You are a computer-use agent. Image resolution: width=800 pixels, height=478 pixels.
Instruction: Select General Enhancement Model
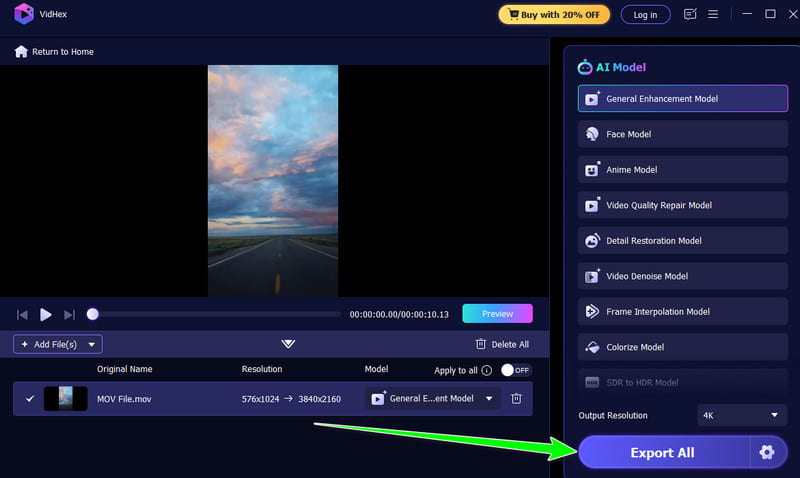[x=683, y=98]
